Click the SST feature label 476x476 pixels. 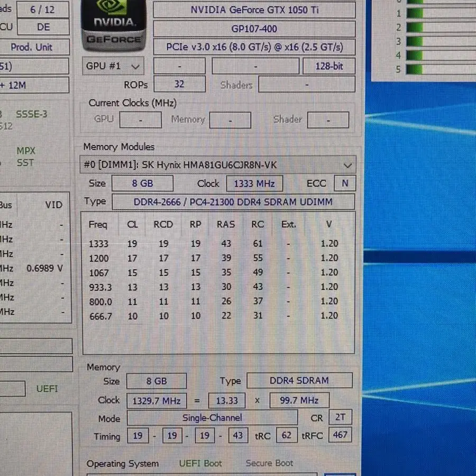pyautogui.click(x=25, y=163)
